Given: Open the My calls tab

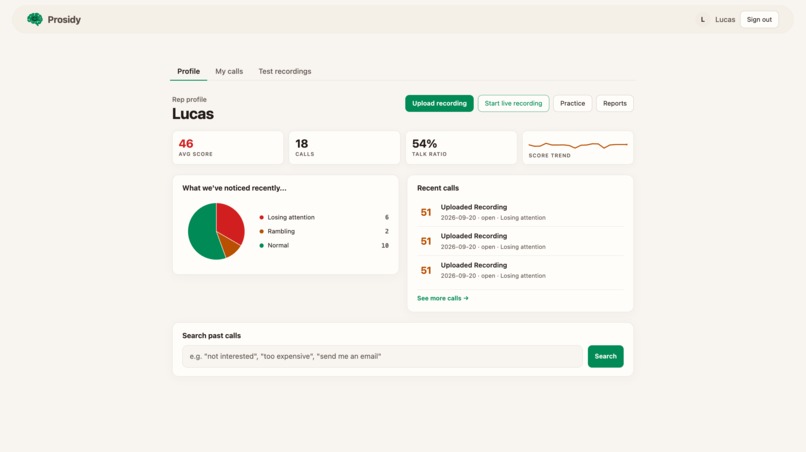Looking at the screenshot, I should coord(229,71).
